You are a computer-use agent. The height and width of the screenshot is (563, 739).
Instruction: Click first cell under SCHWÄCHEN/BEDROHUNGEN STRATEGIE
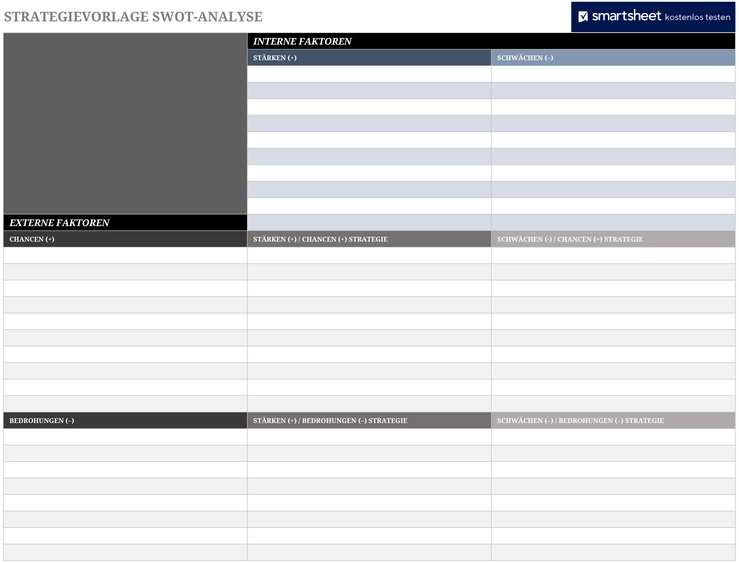(x=613, y=437)
